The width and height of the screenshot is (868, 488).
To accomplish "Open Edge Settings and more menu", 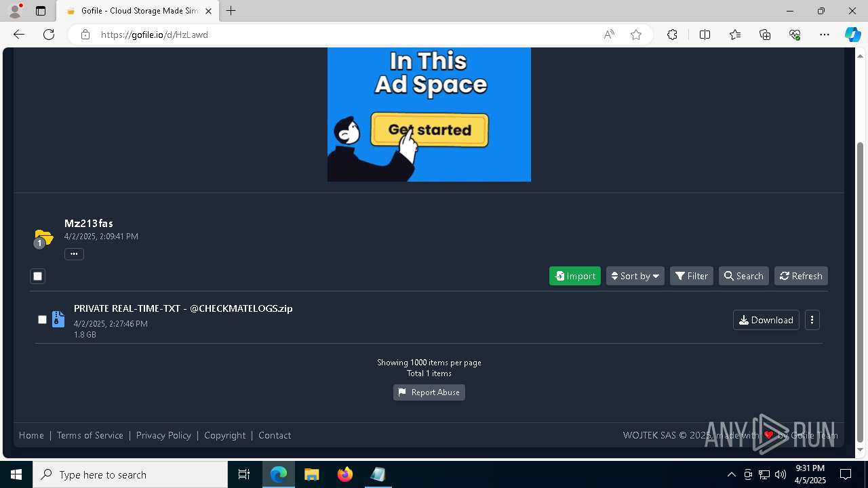I will [825, 35].
